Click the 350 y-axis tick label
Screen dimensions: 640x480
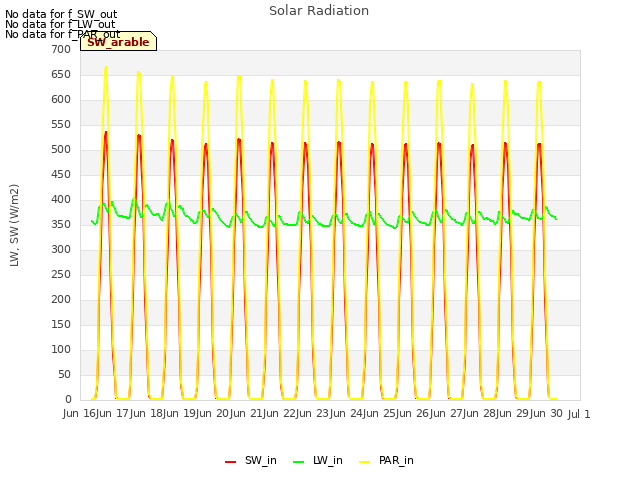click(61, 224)
